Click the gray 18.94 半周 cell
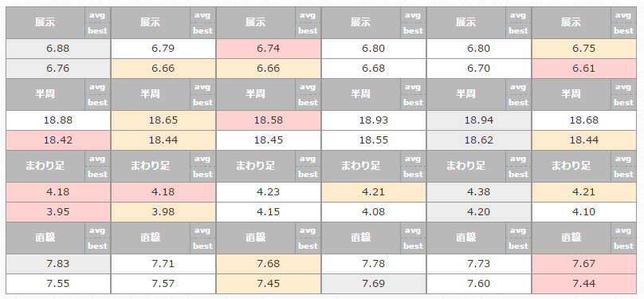Viewport: 644px width, 299px height. pos(478,120)
